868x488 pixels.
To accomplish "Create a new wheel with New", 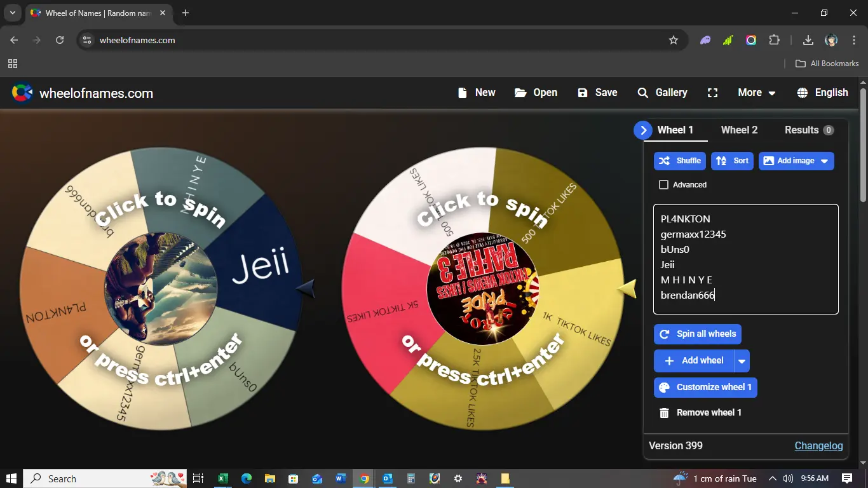I will point(477,93).
